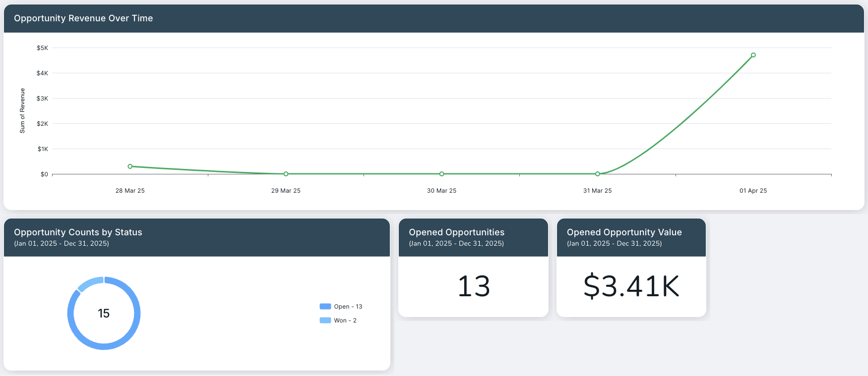Click the date range under Opportunity Counts by Status
The image size is (868, 376).
pos(62,243)
